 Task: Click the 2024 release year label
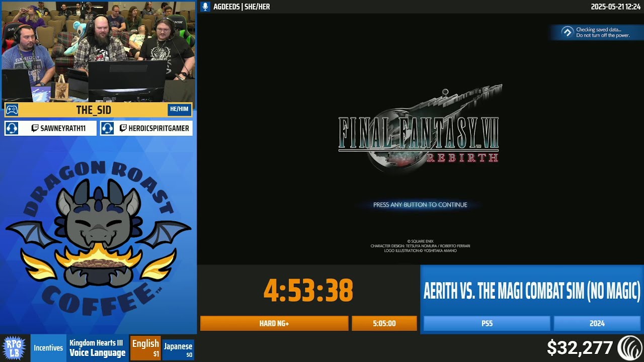pos(597,323)
